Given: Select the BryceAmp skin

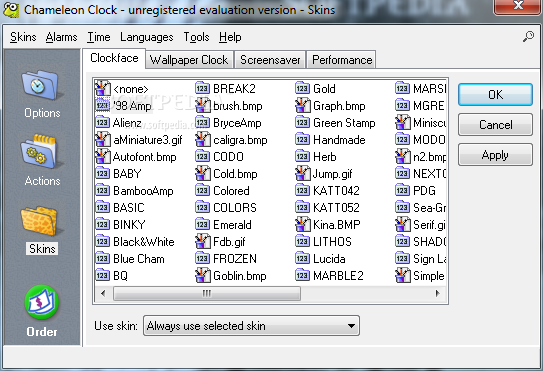Looking at the screenshot, I should pos(237,123).
